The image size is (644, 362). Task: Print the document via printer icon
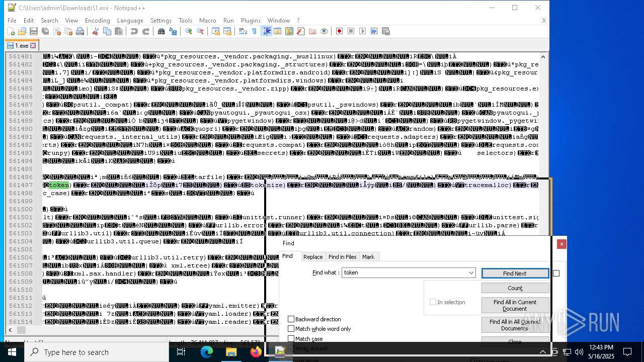tap(80, 31)
